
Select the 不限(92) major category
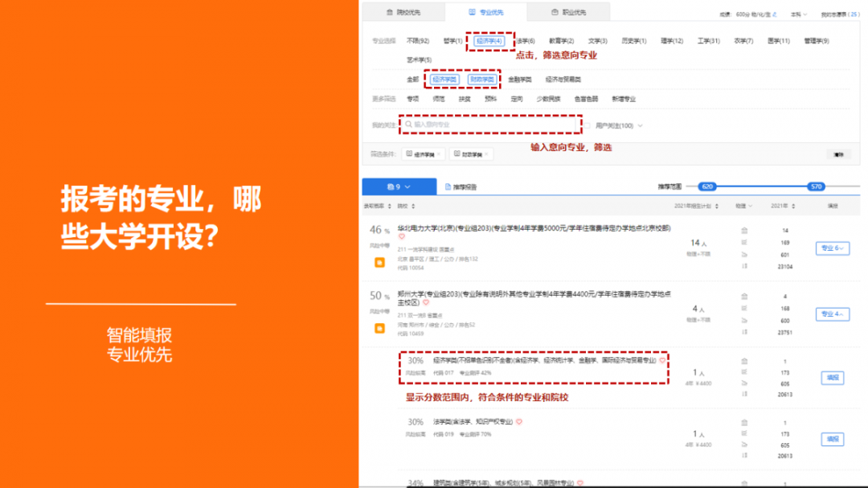point(417,41)
